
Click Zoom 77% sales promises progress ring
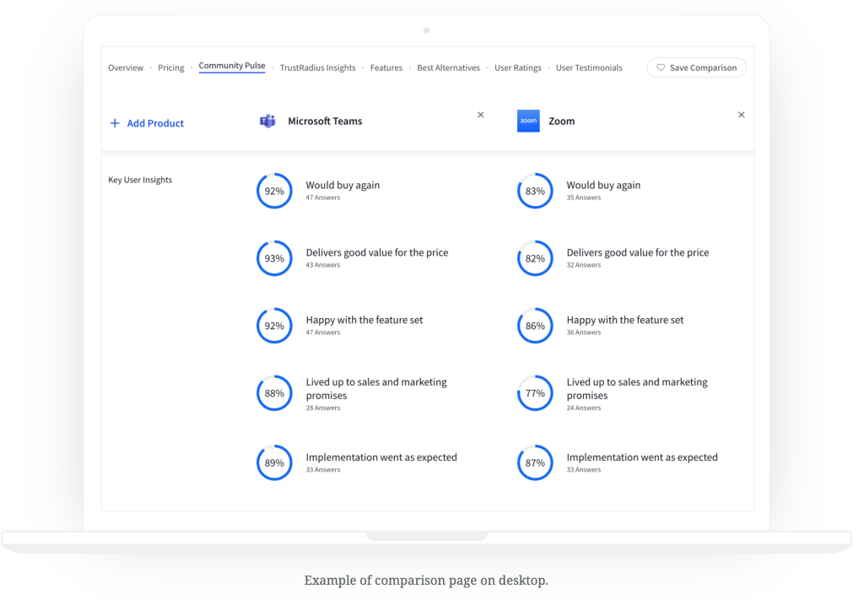coord(535,393)
